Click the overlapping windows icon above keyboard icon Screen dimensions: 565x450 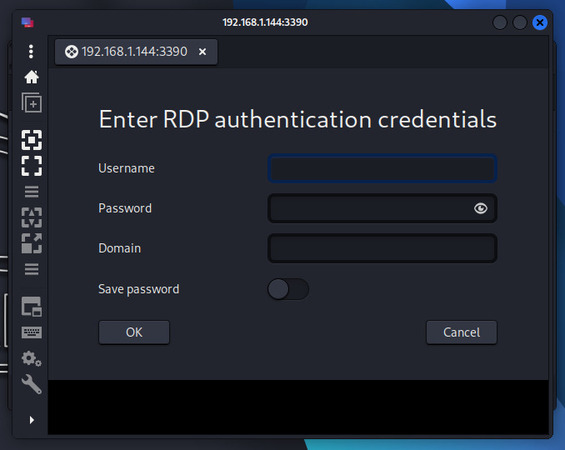[x=31, y=307]
